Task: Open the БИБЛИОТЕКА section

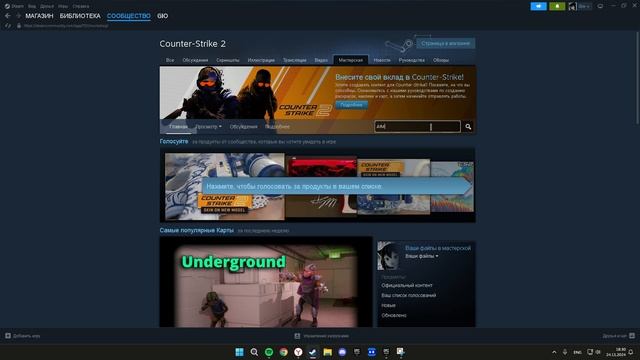Action: point(80,16)
